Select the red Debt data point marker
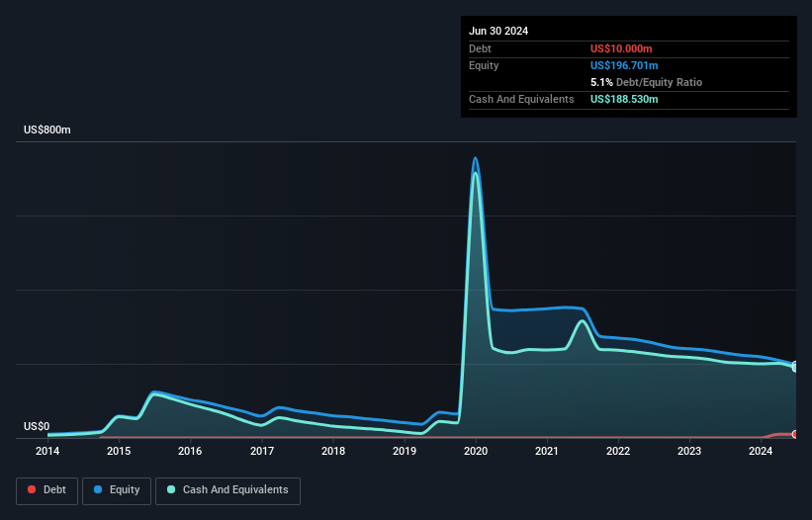812x520 pixels. 795,434
